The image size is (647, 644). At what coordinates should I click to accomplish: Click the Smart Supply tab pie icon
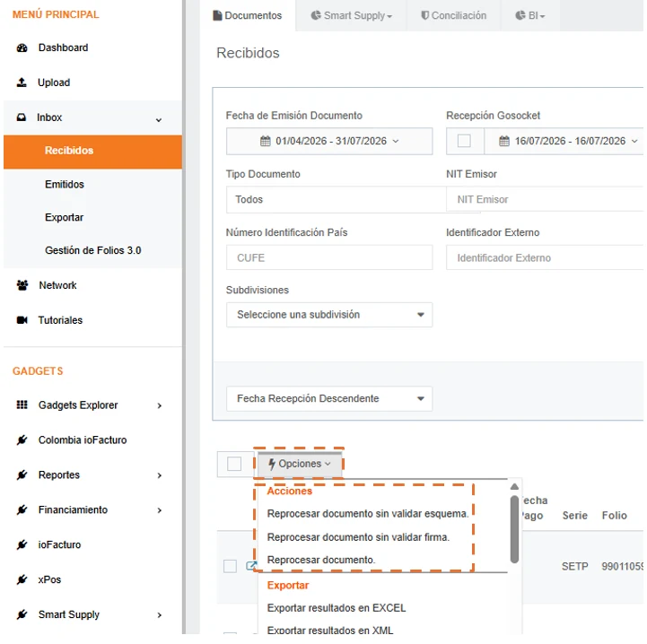(x=316, y=15)
